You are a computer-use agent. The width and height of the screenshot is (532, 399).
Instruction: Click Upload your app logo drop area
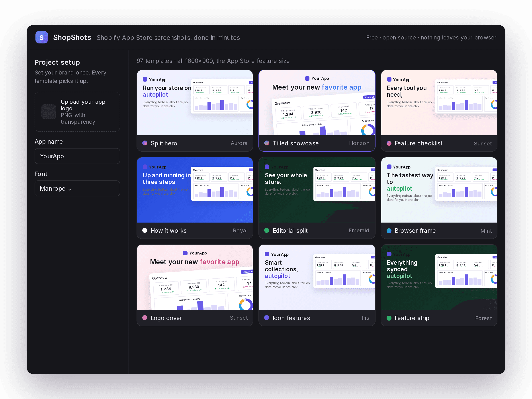[77, 111]
